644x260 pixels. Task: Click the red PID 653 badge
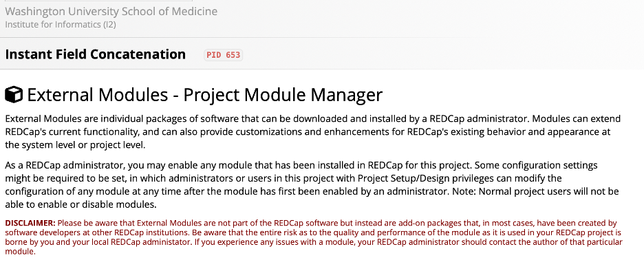coord(224,55)
